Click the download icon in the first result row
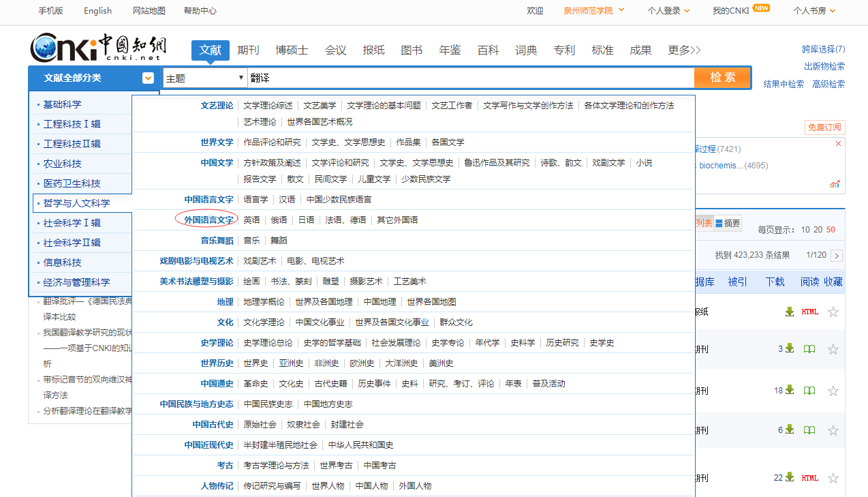 point(790,312)
